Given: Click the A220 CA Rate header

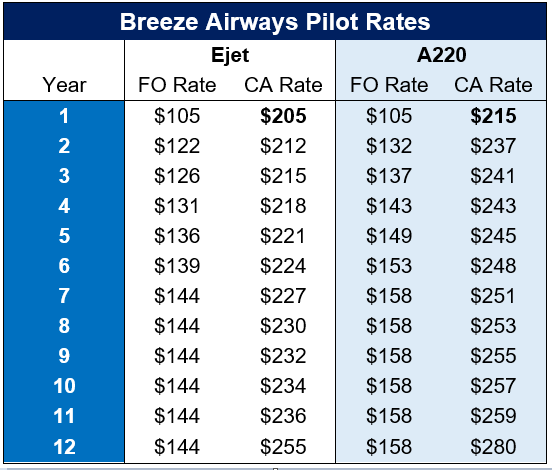Looking at the screenshot, I should pos(493,85).
